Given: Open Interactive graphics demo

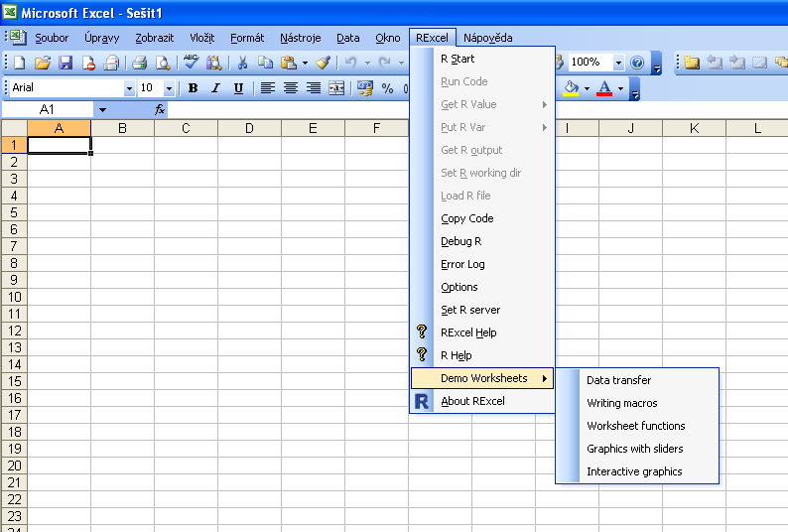Looking at the screenshot, I should click(x=637, y=471).
